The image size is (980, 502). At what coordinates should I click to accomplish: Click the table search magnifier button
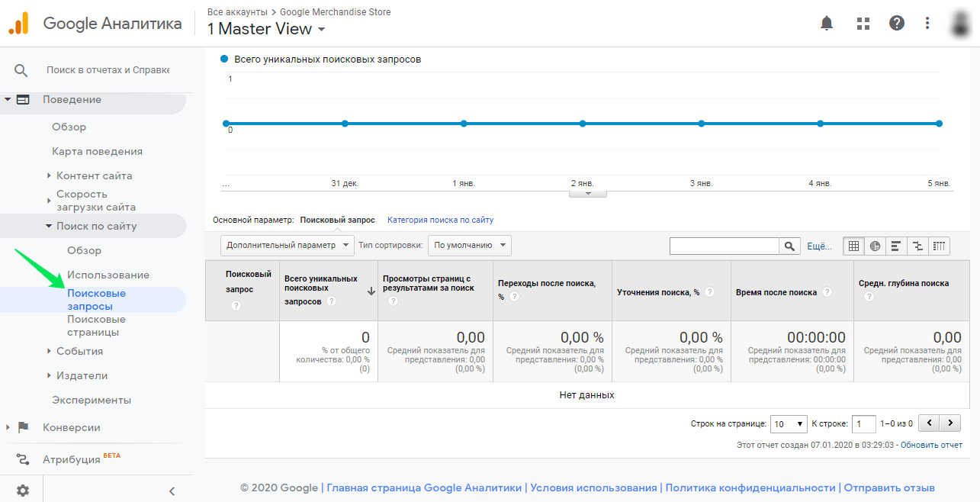coord(789,246)
